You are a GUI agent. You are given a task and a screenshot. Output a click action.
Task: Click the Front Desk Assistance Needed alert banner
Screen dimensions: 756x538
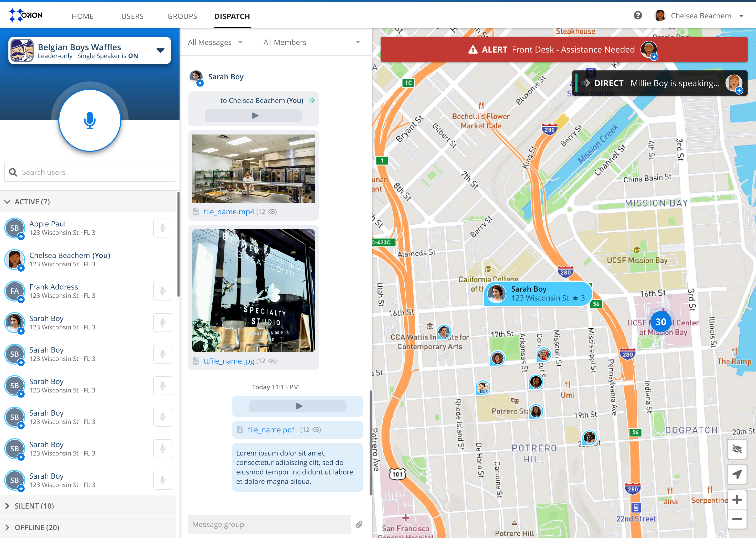click(564, 50)
